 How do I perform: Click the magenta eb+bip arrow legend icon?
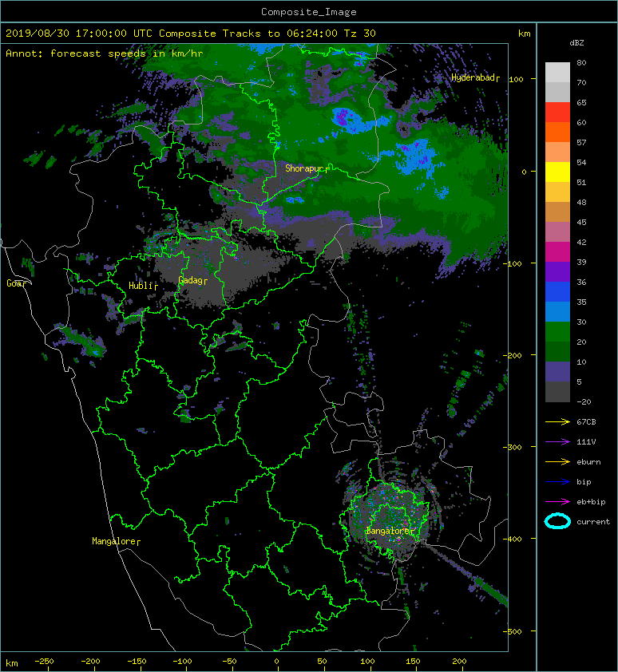(557, 501)
